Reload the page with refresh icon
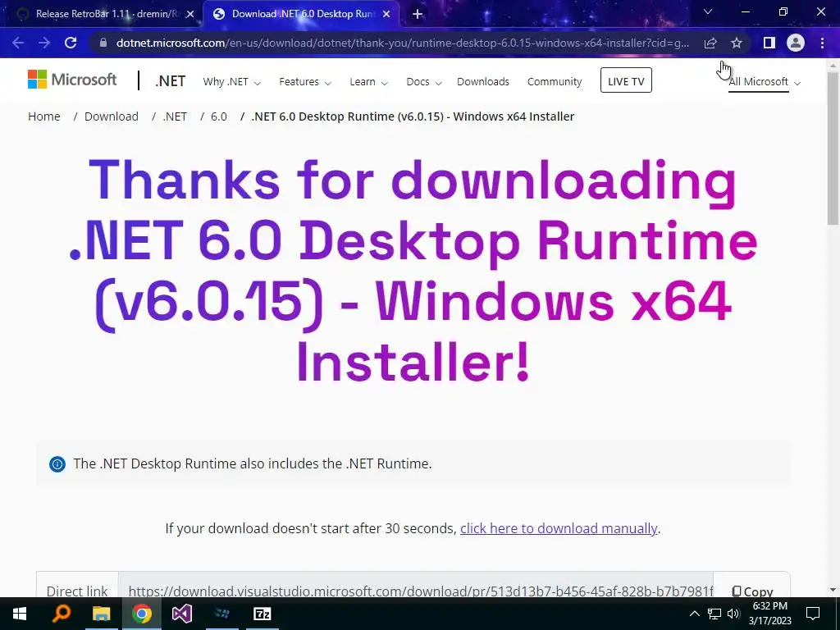The image size is (840, 630). coord(71,43)
